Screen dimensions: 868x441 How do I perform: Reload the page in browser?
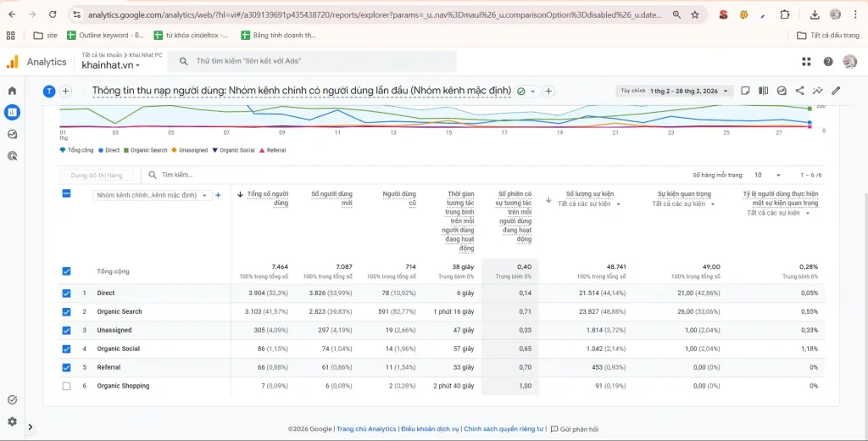pos(53,15)
